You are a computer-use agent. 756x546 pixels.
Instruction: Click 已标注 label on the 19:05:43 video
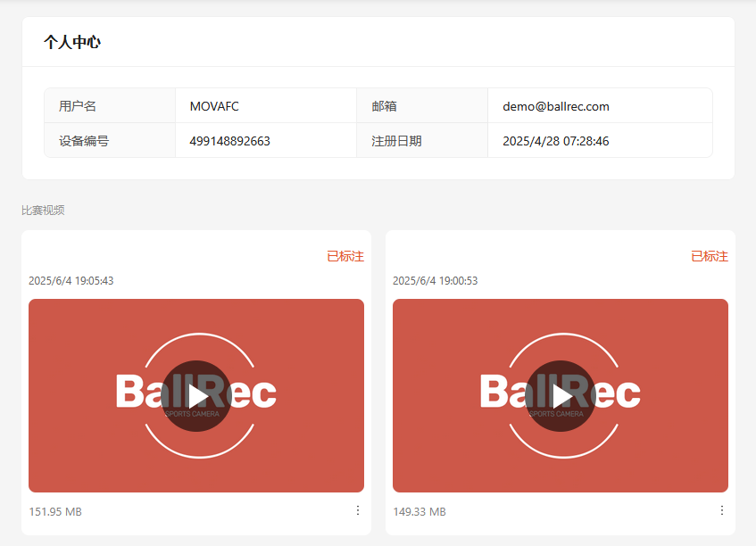coord(345,256)
